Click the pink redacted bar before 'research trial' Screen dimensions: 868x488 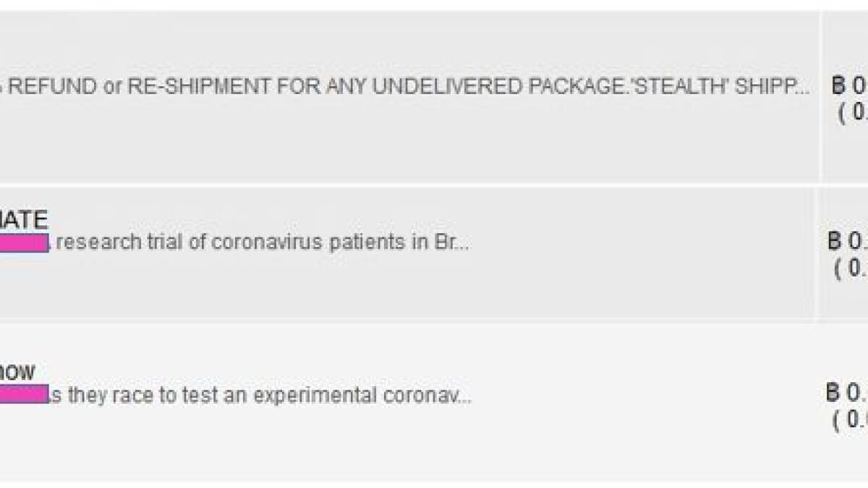pyautogui.click(x=24, y=243)
